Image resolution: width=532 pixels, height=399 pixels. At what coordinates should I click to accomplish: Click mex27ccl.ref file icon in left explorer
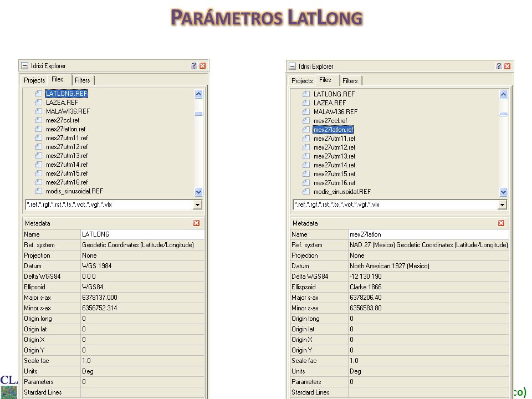click(x=39, y=120)
